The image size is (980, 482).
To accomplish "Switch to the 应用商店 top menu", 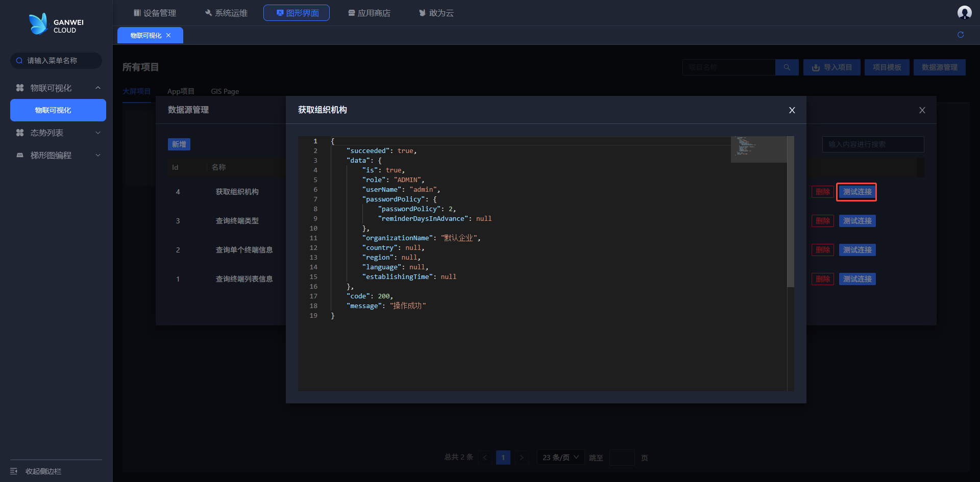I will (x=369, y=13).
